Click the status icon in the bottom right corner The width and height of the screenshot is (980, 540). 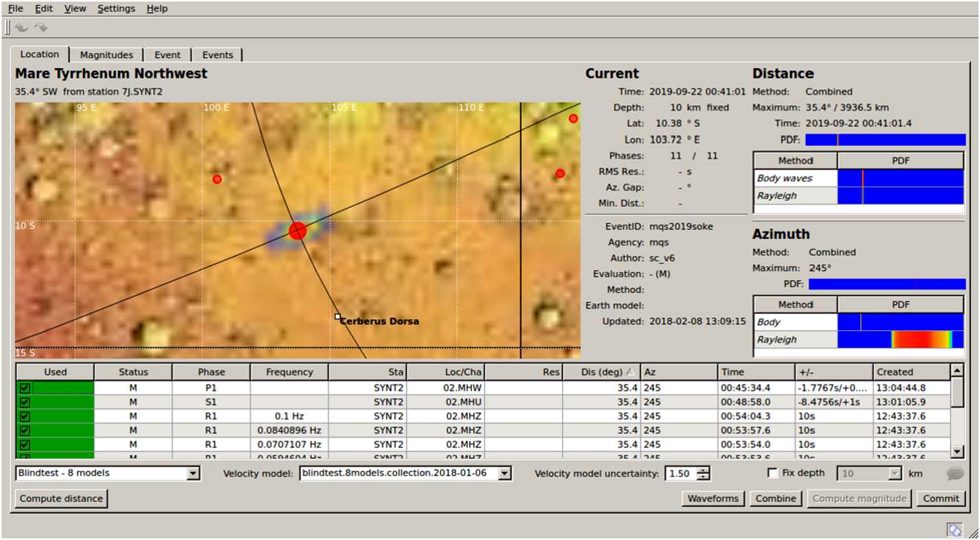point(954,530)
